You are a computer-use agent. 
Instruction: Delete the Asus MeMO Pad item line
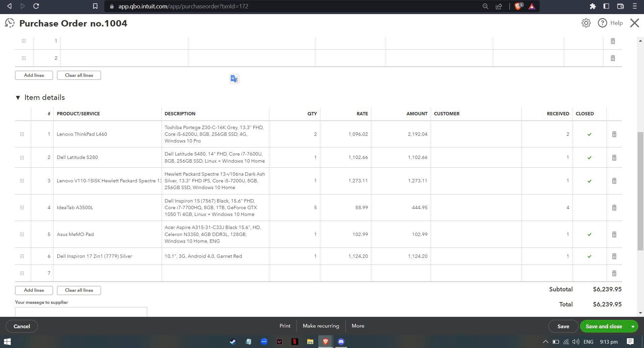click(x=614, y=234)
